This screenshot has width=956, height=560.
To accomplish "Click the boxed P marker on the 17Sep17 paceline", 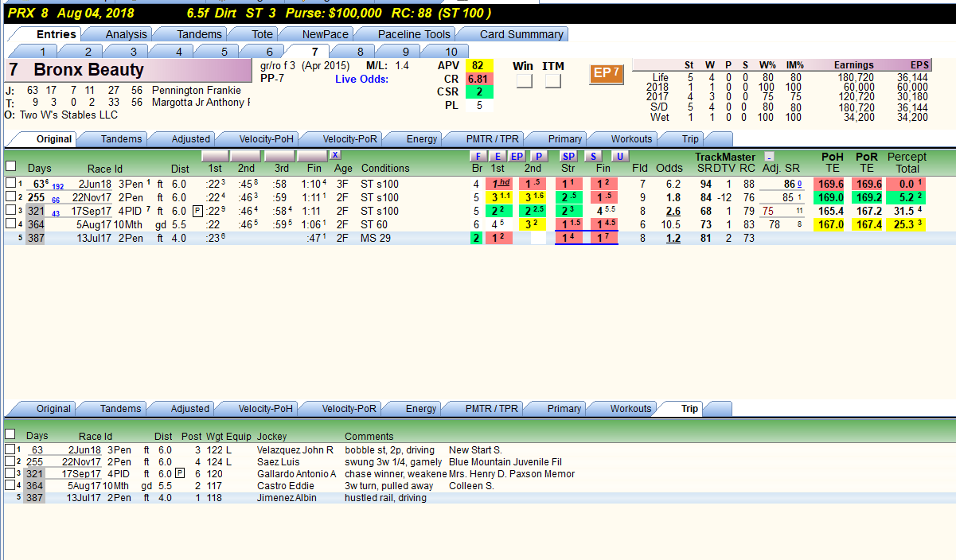I will [197, 211].
